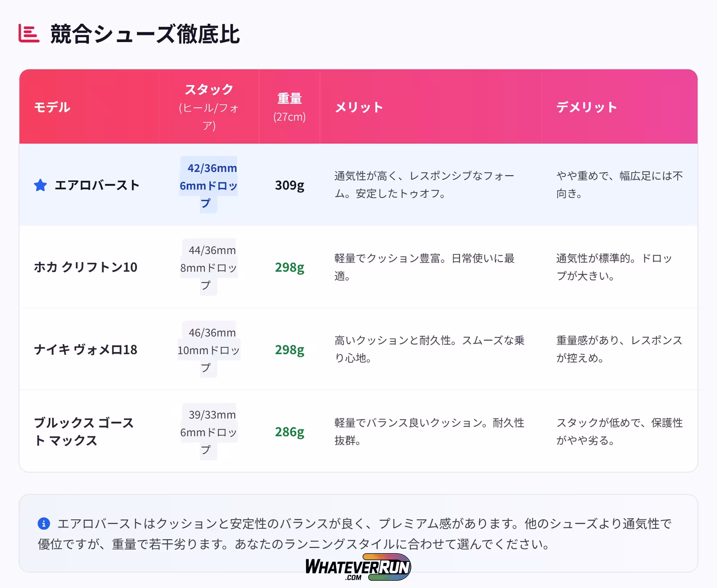Viewport: 717px width, 588px height.
Task: Click the red list icon beside the heading
Action: pos(29,34)
